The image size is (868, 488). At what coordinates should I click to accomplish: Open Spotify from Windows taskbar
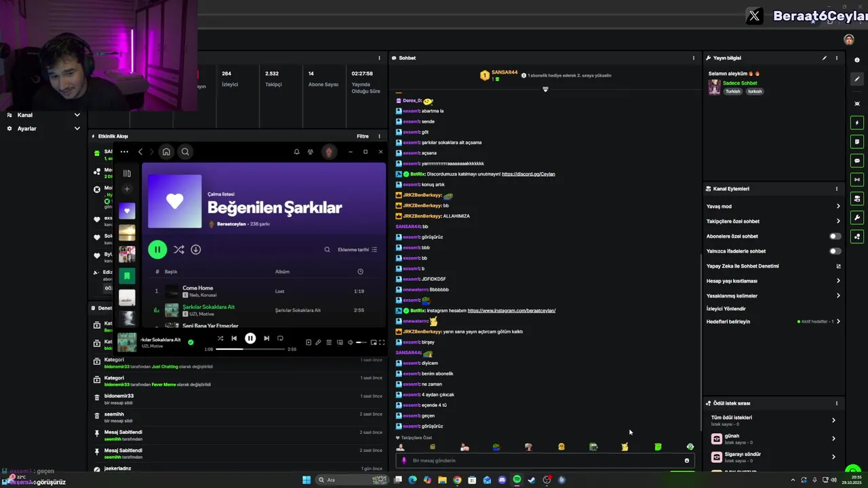click(x=517, y=480)
